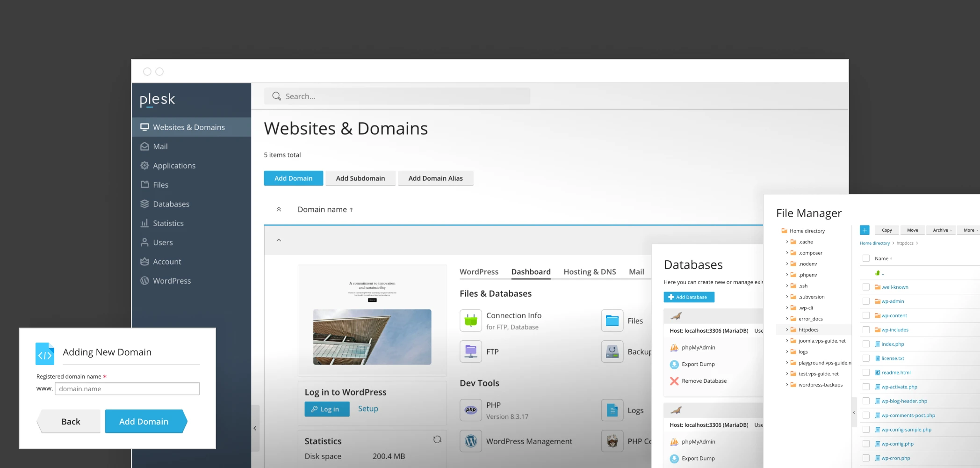Viewport: 980px width, 468px height.
Task: Tick checkbox for index.php
Action: (x=866, y=344)
